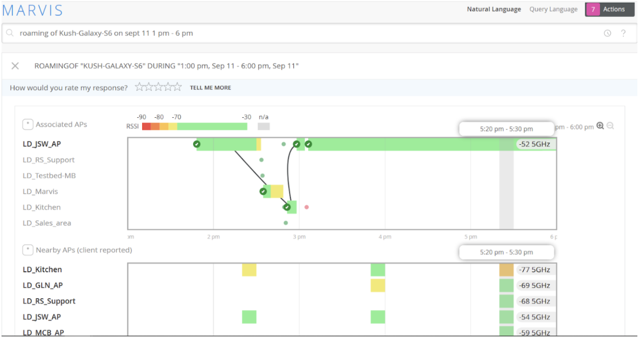The height and width of the screenshot is (340, 644).
Task: Zoom out of the roaming timeline
Action: [x=610, y=126]
